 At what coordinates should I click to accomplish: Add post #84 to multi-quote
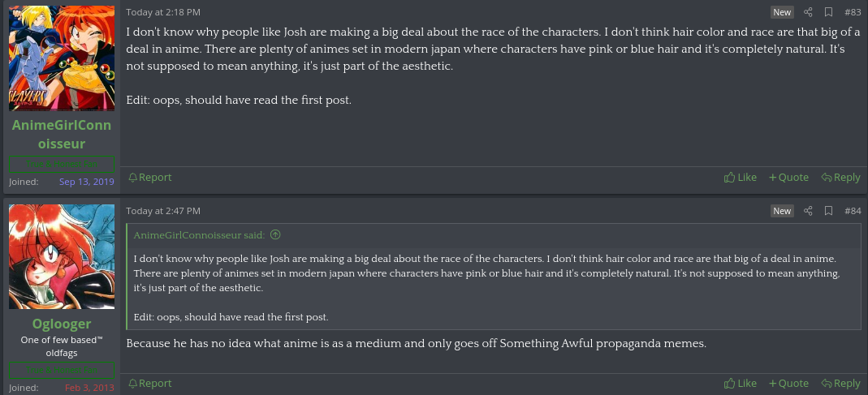click(x=788, y=384)
